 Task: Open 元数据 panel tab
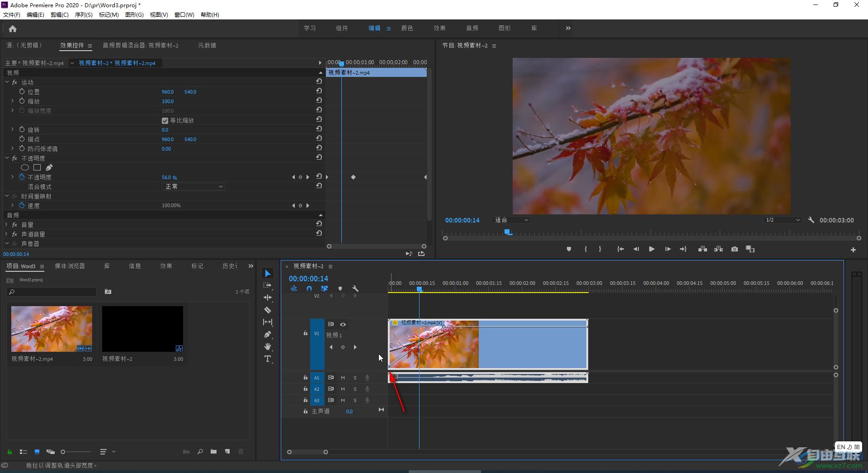(x=207, y=45)
